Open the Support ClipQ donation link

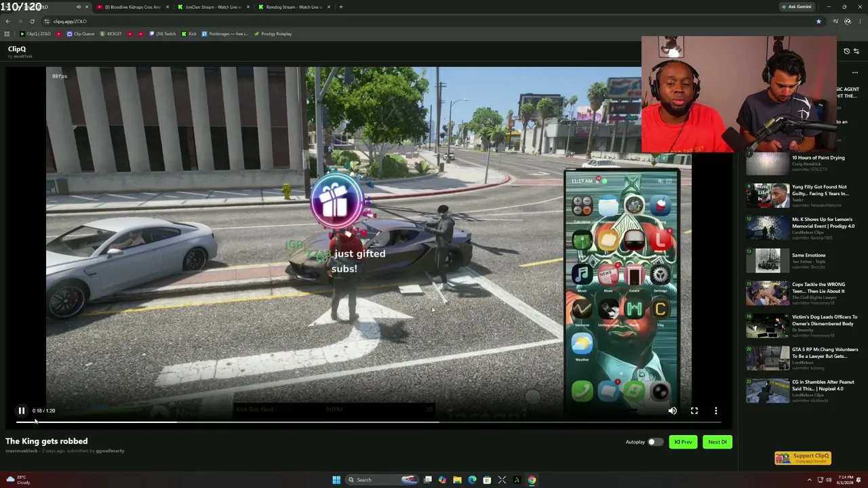click(x=803, y=458)
